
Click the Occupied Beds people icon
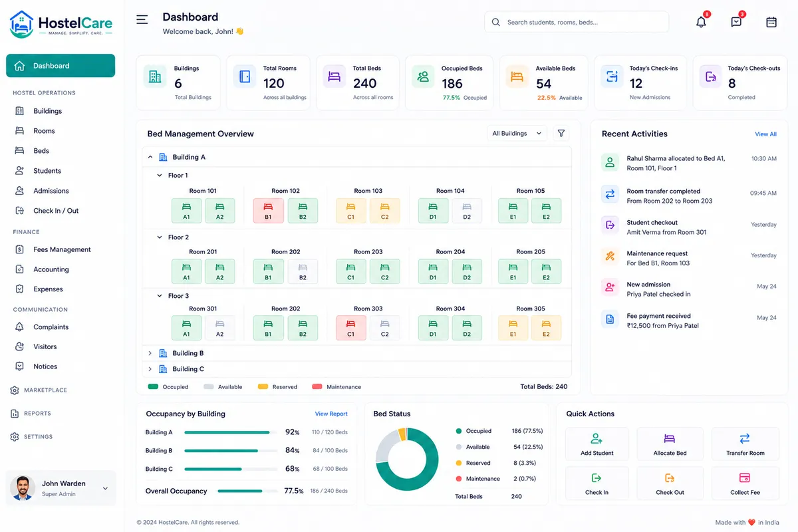click(x=423, y=76)
